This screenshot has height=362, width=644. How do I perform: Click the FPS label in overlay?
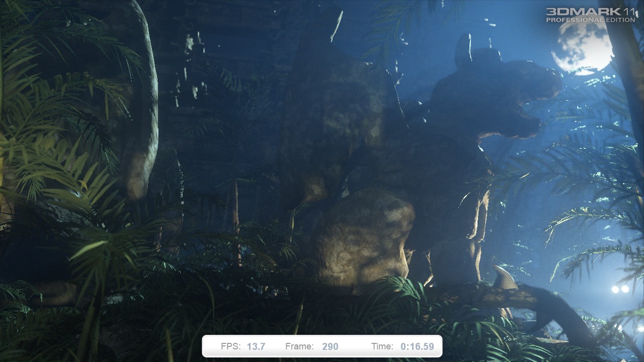[x=231, y=346]
